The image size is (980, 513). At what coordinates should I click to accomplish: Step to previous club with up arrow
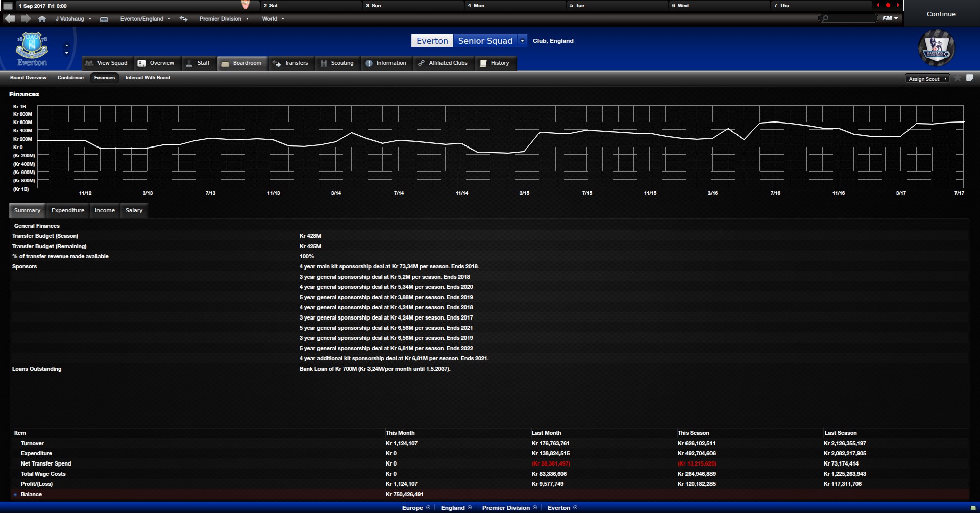(x=67, y=45)
